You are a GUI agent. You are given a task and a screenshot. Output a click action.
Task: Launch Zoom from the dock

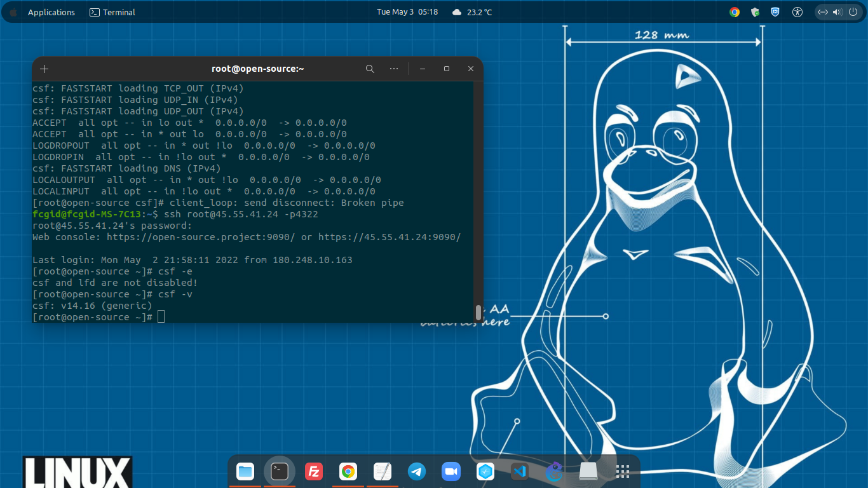point(451,471)
